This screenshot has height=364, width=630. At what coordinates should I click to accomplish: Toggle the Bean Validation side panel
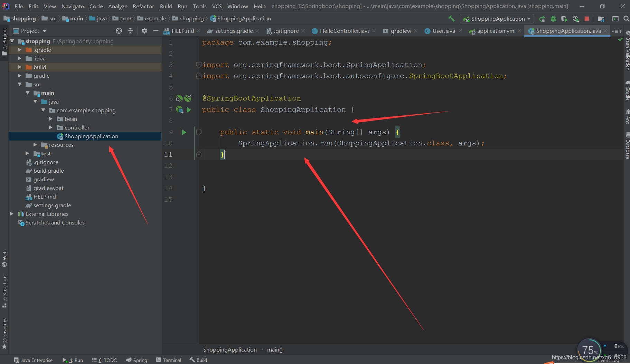627,50
